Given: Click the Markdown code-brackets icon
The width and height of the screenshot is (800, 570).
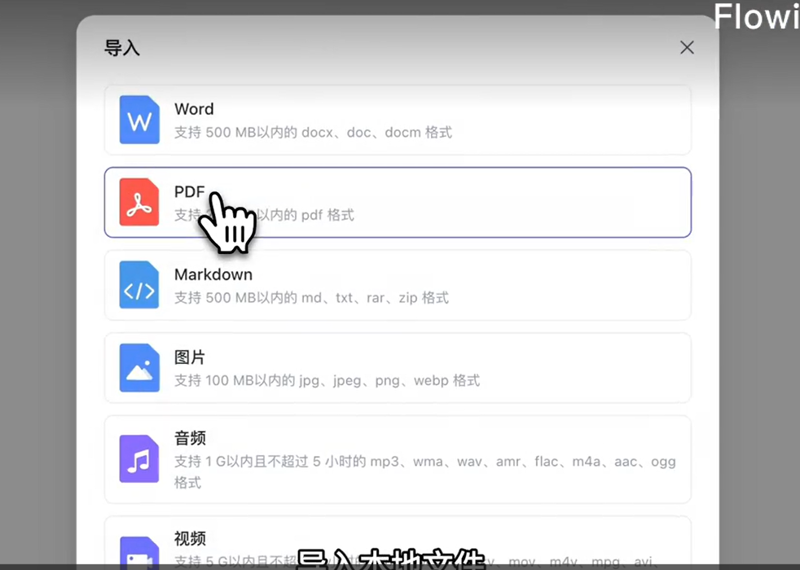Looking at the screenshot, I should point(139,285).
